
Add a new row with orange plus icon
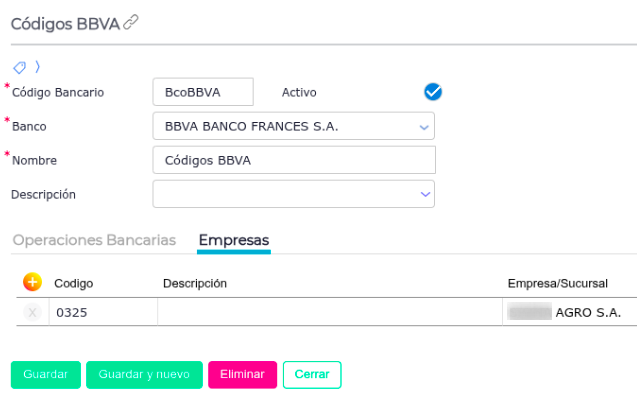(32, 282)
